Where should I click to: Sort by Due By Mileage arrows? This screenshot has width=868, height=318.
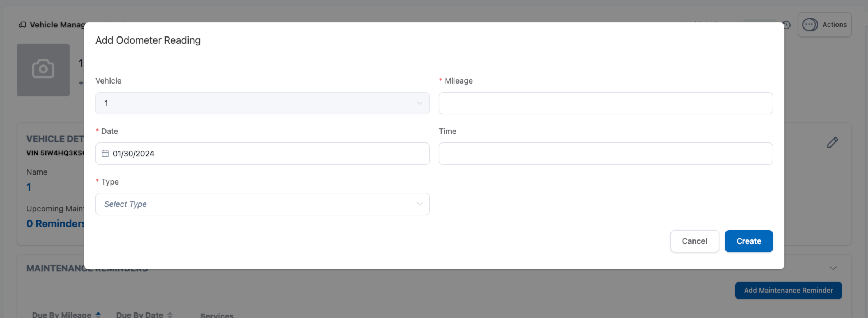(98, 315)
